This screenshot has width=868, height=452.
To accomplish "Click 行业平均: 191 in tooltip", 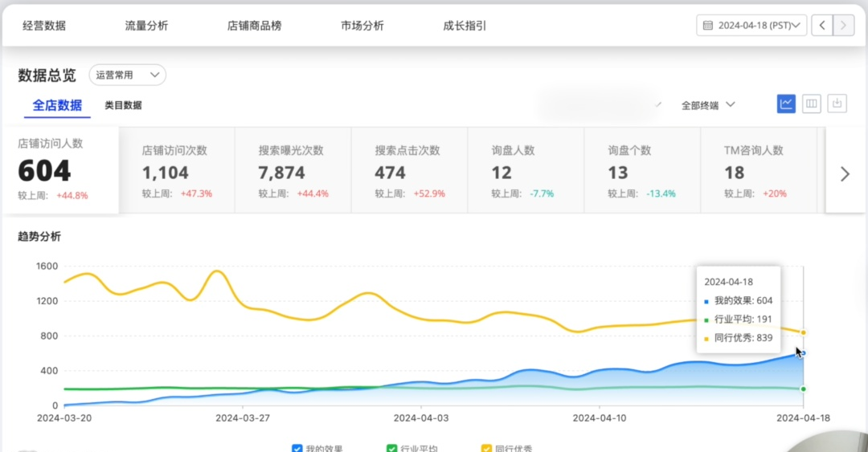I will coord(738,320).
